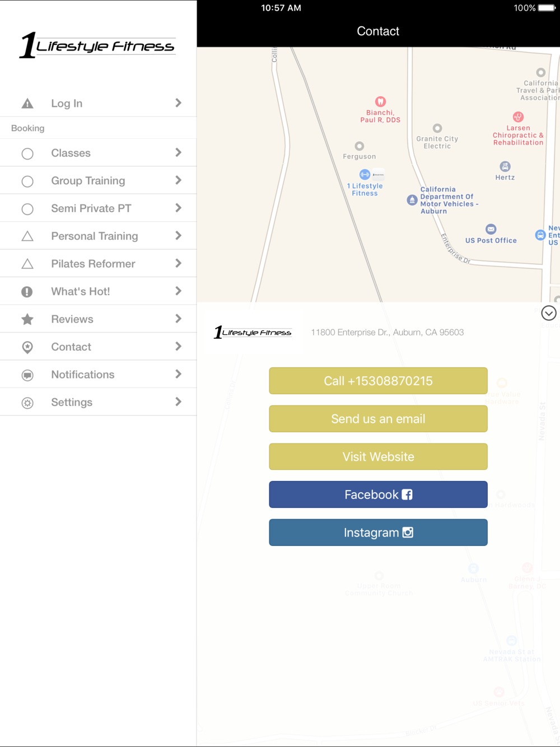Open the Facebook page button
Screen dimensions: 560x747
pyautogui.click(x=378, y=494)
